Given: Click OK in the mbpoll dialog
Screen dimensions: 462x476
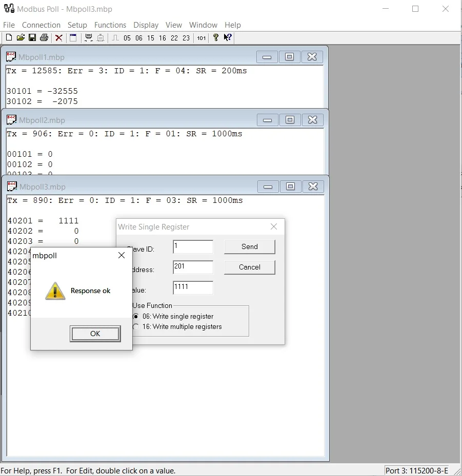Looking at the screenshot, I should [x=95, y=334].
